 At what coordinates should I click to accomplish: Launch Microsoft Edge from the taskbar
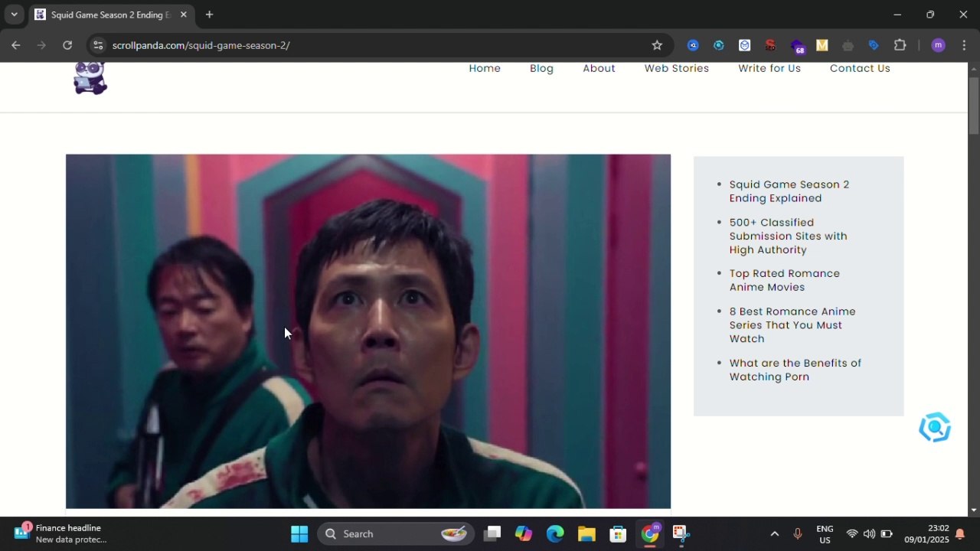coord(555,533)
